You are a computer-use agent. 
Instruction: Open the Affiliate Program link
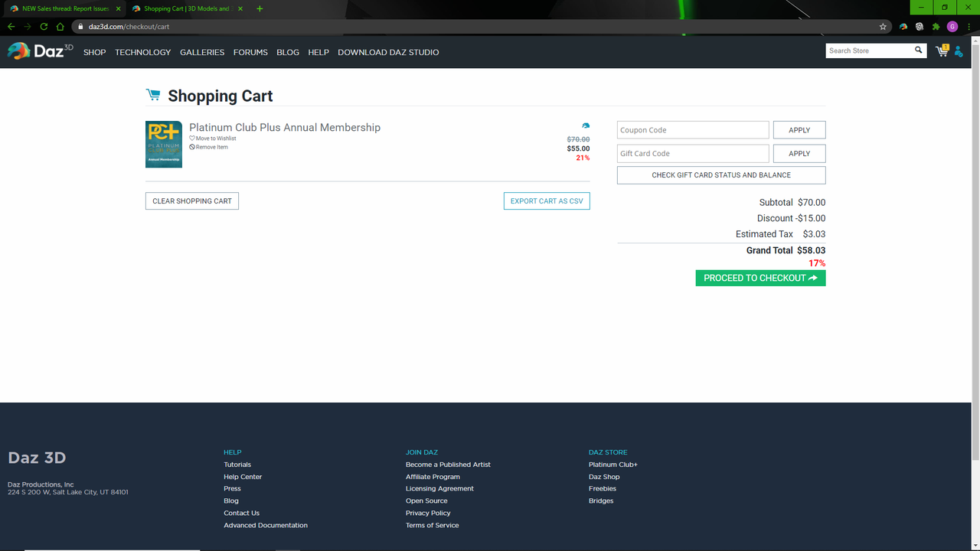pyautogui.click(x=433, y=477)
